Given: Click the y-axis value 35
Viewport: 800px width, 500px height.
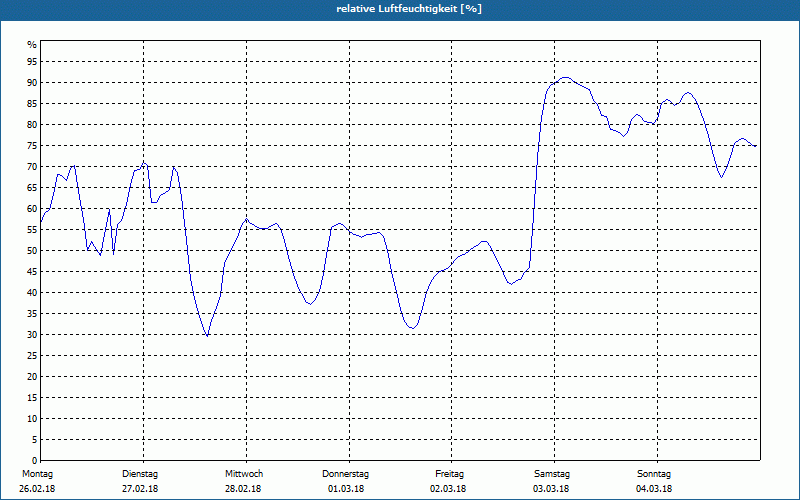Looking at the screenshot, I should [x=32, y=314].
